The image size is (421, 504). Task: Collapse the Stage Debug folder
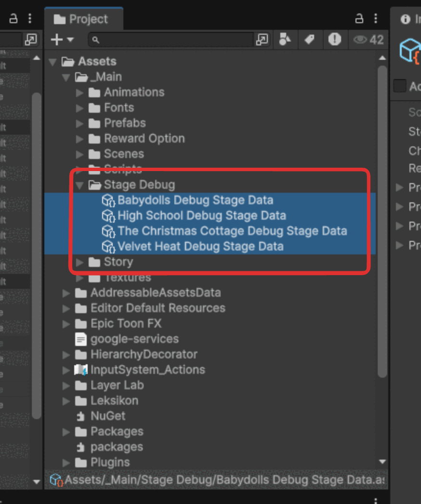79,185
